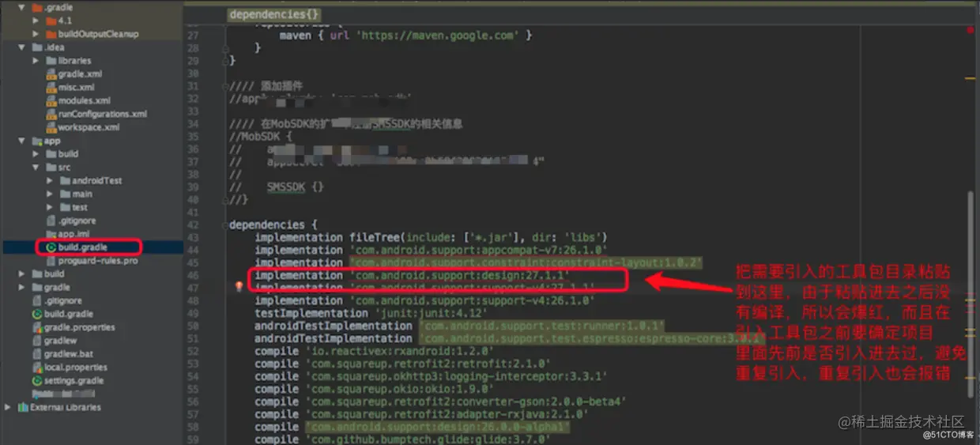This screenshot has height=445, width=980.
Task: Select the dependencies{} breadcrumb
Action: point(274,14)
